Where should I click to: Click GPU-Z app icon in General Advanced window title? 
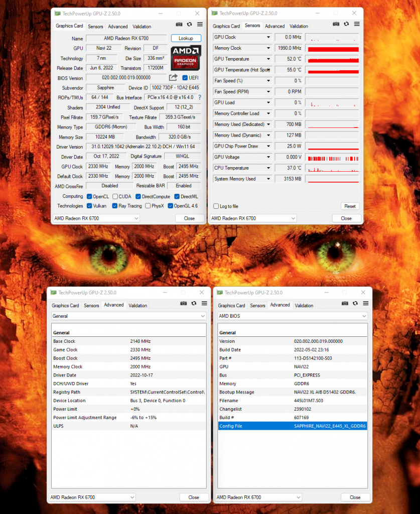point(54,293)
